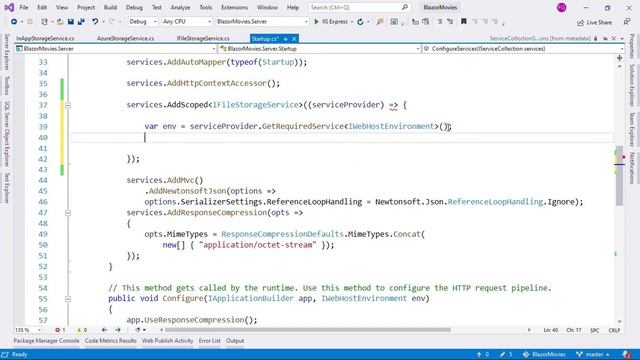640x360 pixels.
Task: Save the current file with the disk icon
Action: pyautogui.click(x=71, y=22)
